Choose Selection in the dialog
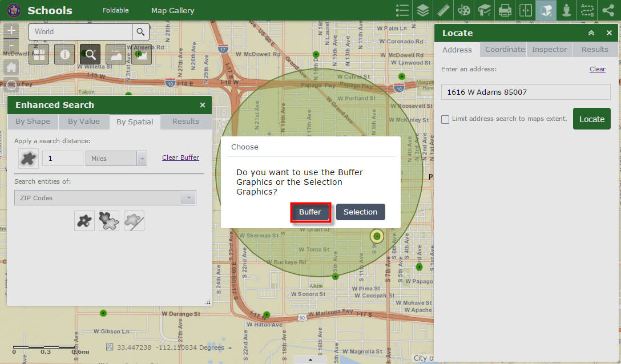The image size is (621, 364). [360, 212]
